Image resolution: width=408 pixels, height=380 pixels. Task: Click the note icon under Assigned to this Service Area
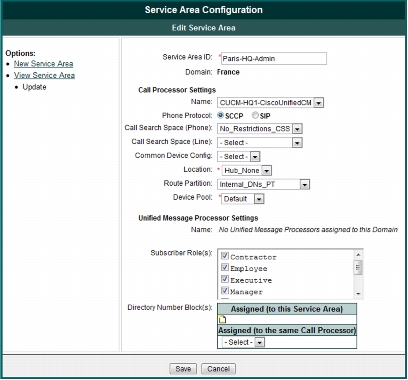[222, 320]
